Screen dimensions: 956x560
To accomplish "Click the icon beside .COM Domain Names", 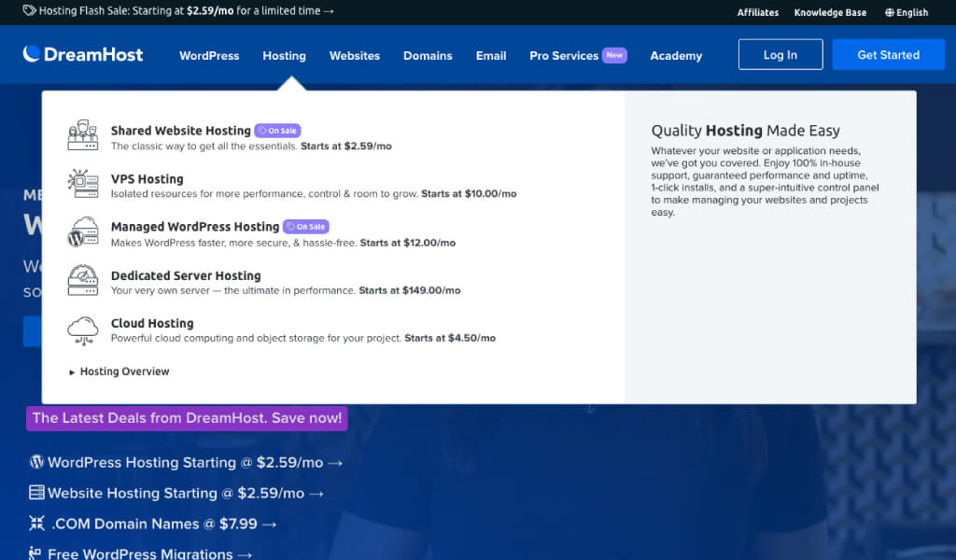I will coord(36,523).
